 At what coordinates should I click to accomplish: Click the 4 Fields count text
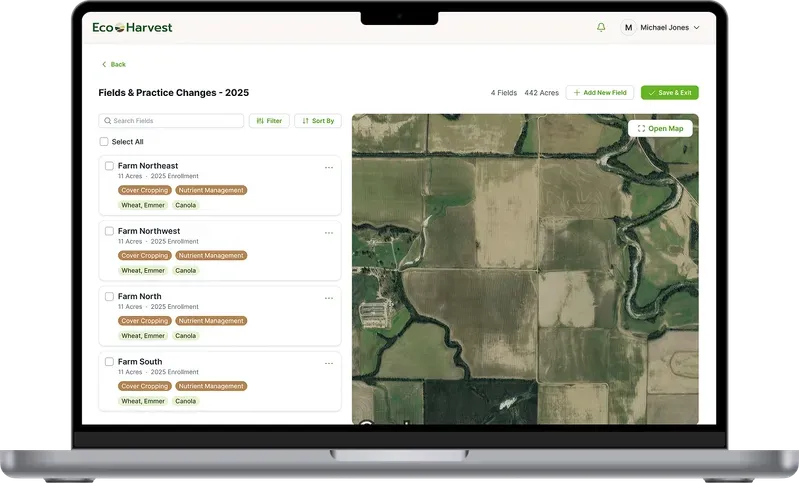point(503,93)
